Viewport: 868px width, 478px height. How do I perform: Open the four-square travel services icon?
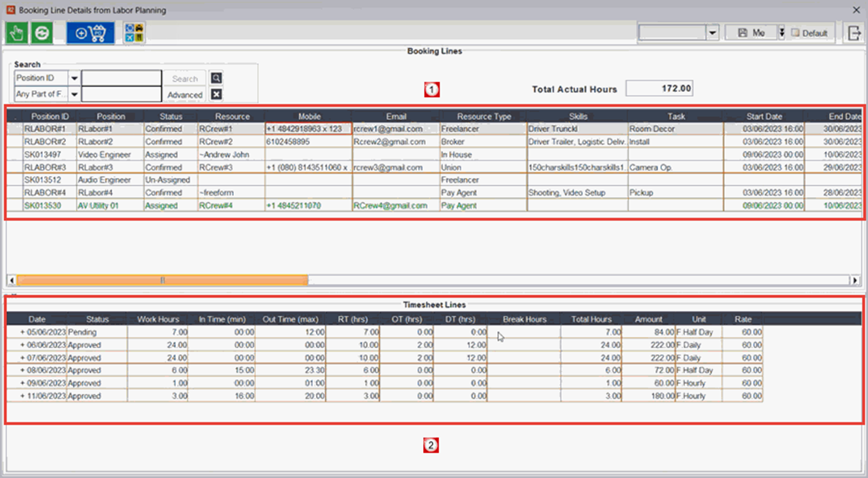(134, 33)
